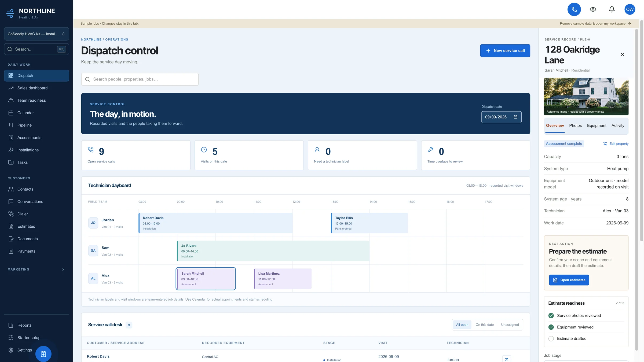Open the Tasks page
The image size is (644, 362).
[x=36, y=162]
